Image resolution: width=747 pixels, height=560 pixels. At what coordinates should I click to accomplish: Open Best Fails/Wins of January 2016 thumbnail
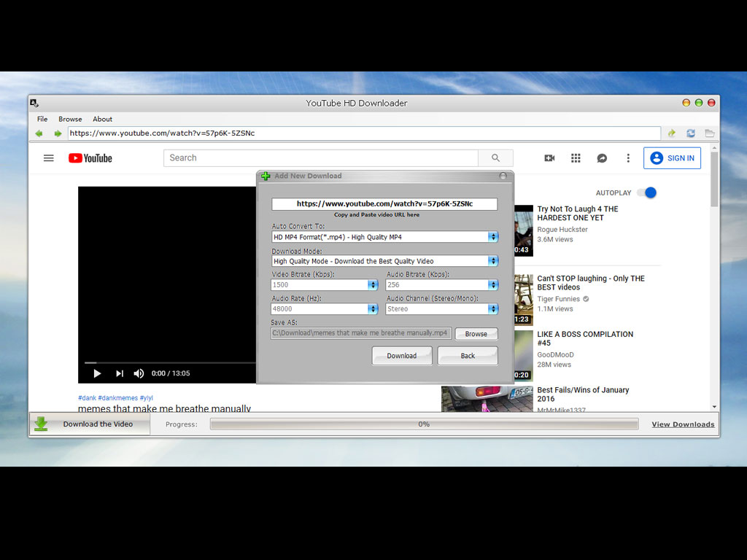tap(487, 399)
